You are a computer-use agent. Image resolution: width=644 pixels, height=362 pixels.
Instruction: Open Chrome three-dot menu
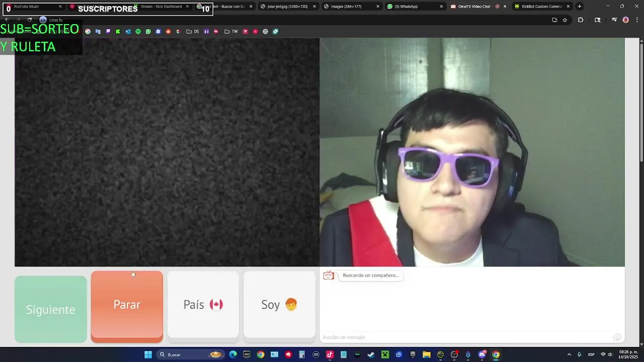pos(636,20)
